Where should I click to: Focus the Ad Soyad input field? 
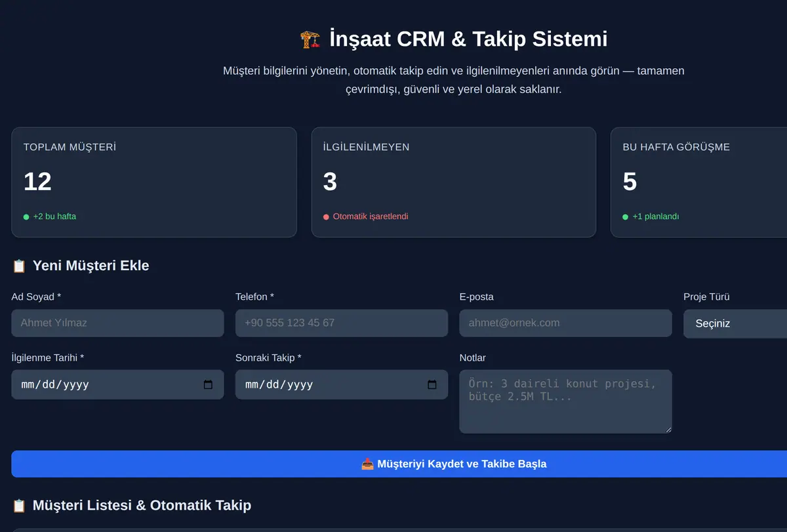[118, 323]
